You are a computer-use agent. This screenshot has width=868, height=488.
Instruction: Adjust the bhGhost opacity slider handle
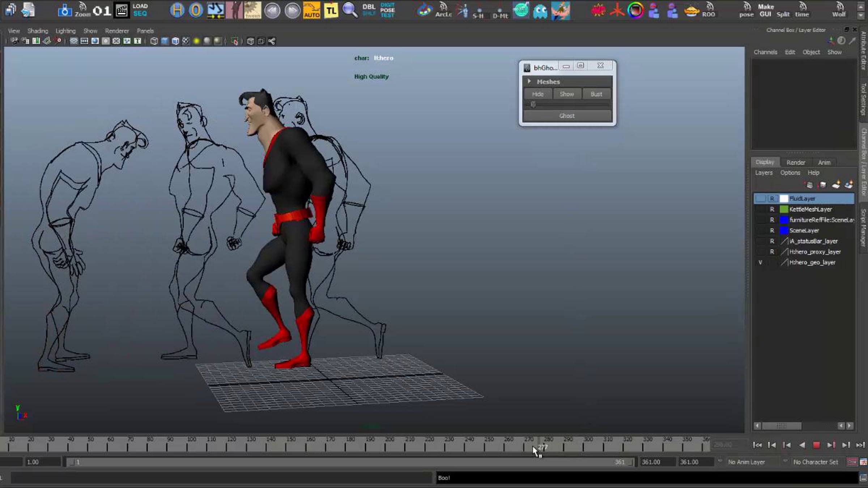point(533,104)
